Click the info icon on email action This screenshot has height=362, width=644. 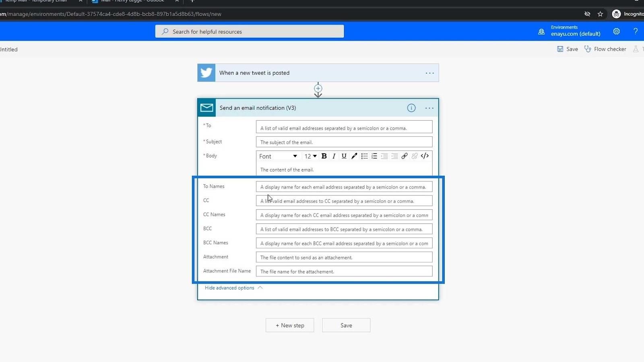(x=411, y=108)
